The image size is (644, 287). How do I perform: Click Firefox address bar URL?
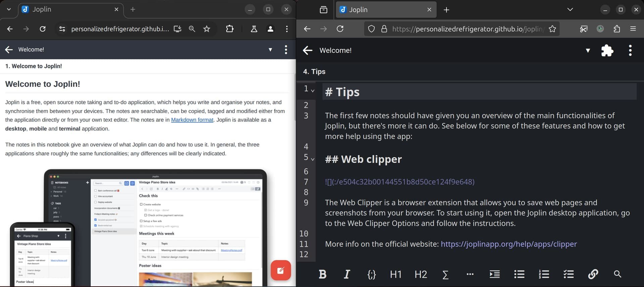(468, 29)
